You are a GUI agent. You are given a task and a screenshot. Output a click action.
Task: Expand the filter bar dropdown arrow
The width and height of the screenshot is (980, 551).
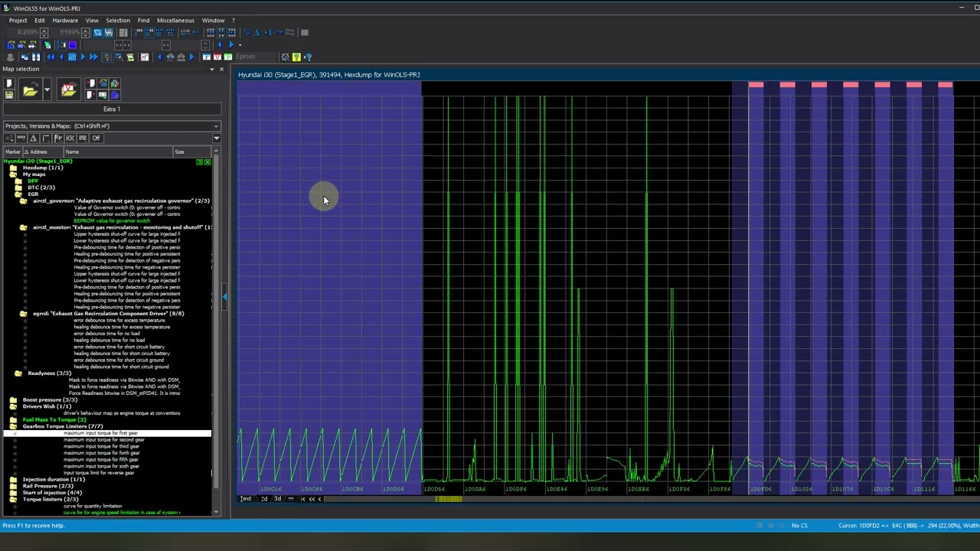click(x=216, y=138)
